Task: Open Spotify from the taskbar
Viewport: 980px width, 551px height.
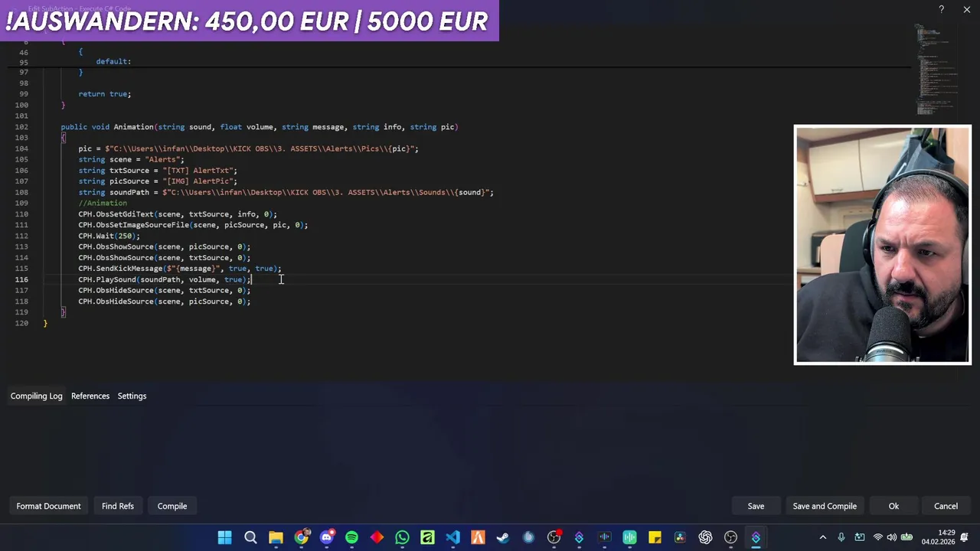Action: pos(351,537)
